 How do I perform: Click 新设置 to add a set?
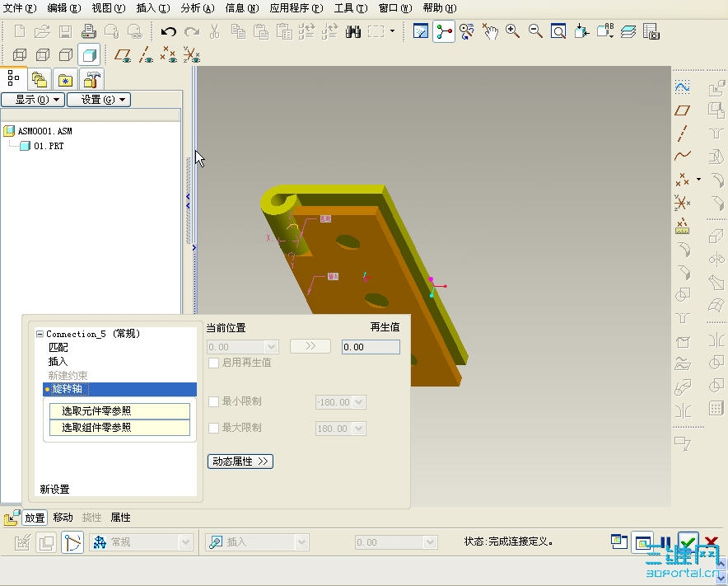(55, 489)
